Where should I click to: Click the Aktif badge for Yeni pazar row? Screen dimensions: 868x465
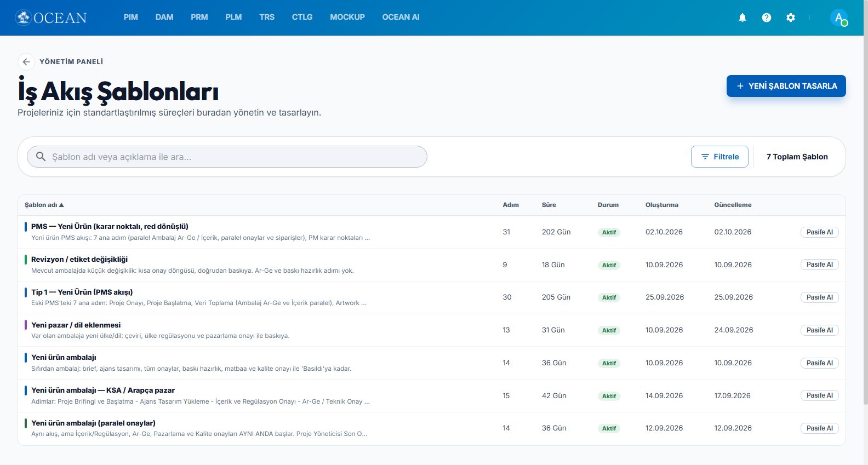609,330
